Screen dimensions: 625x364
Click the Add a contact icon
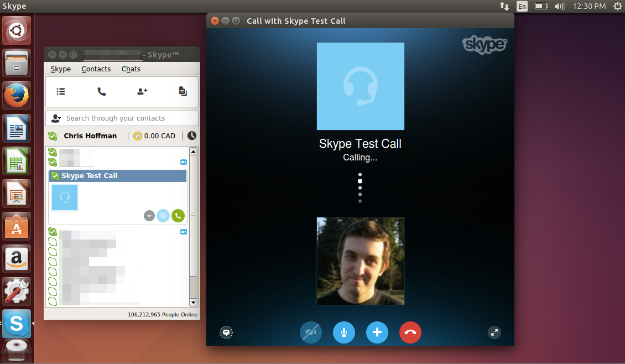[x=142, y=91]
